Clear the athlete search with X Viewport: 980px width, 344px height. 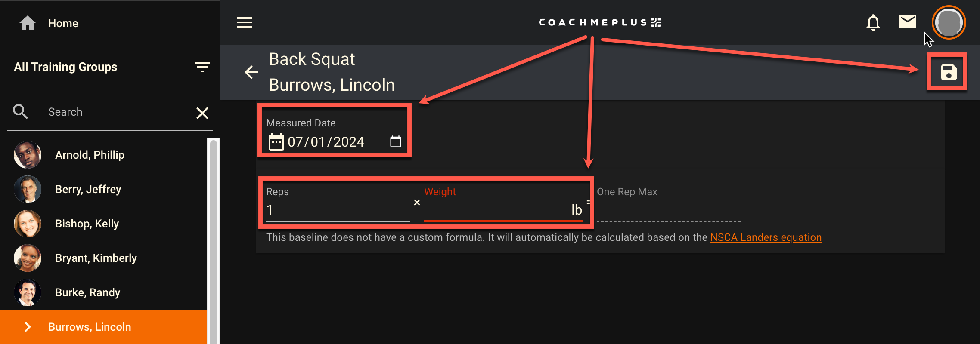pyautogui.click(x=202, y=113)
